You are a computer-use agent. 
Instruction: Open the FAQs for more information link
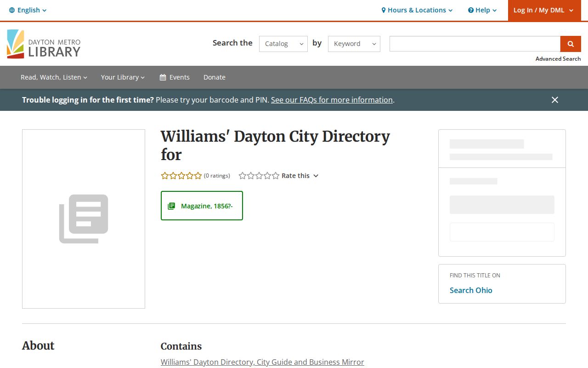tap(332, 100)
